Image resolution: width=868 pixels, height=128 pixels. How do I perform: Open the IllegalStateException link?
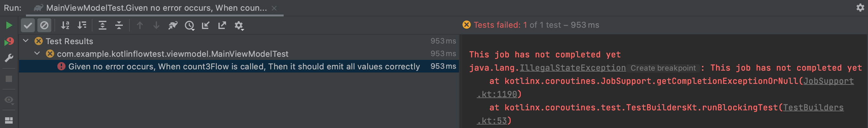pyautogui.click(x=572, y=68)
